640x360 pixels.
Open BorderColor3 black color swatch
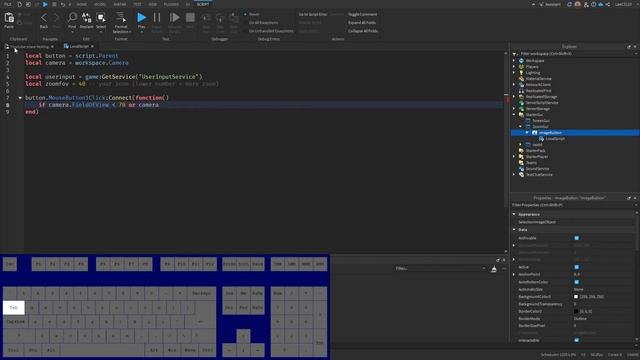click(x=576, y=311)
